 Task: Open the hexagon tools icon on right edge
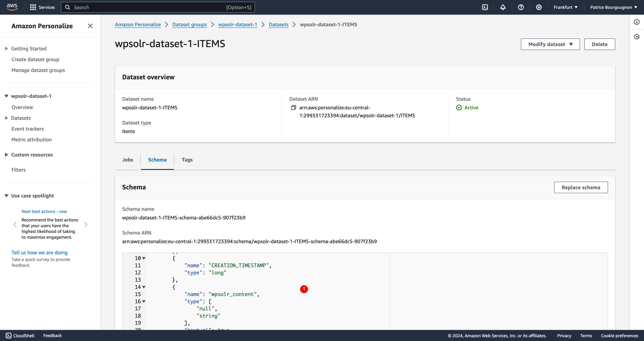(637, 37)
